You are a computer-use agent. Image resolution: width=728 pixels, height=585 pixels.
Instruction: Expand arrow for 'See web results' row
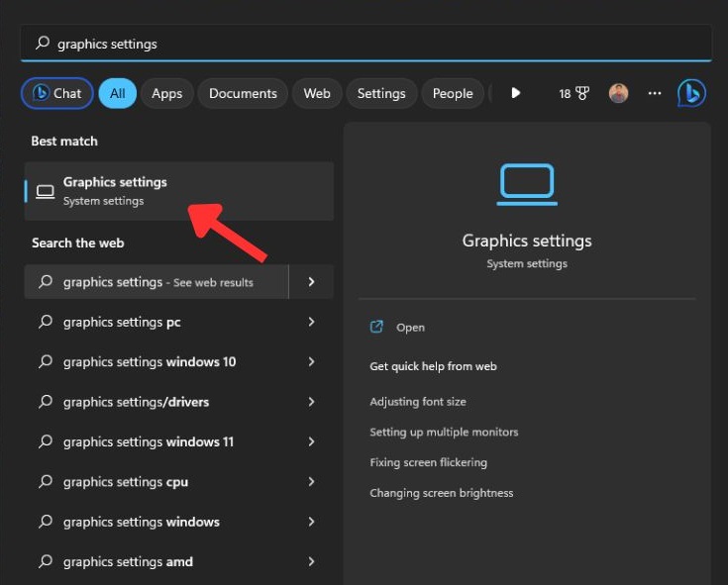pyautogui.click(x=312, y=282)
